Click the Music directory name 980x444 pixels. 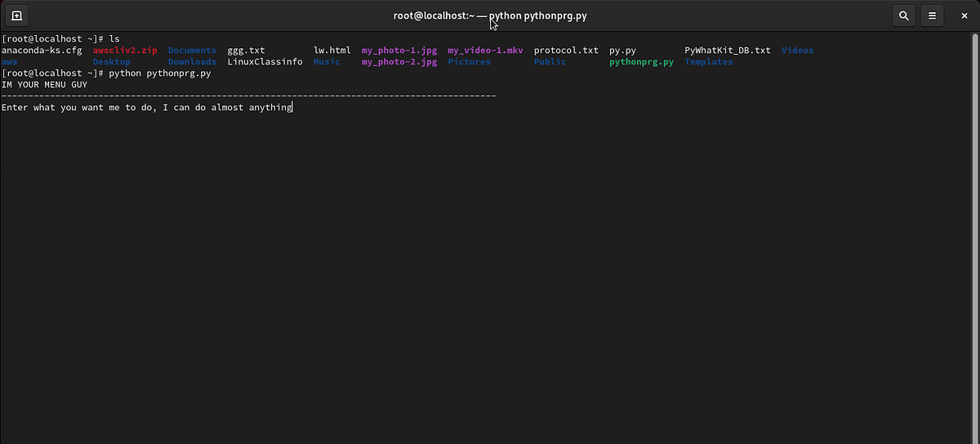327,62
